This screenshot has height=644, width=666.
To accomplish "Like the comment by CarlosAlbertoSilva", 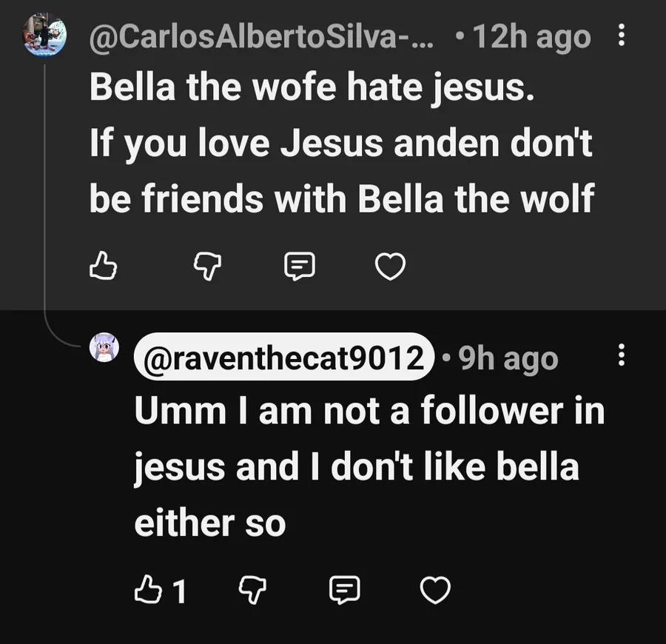I will point(104,266).
